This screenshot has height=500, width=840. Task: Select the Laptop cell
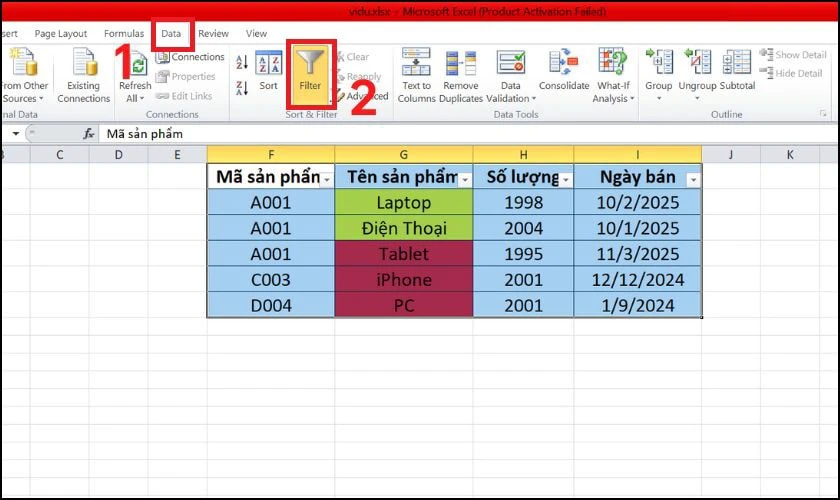click(x=404, y=203)
